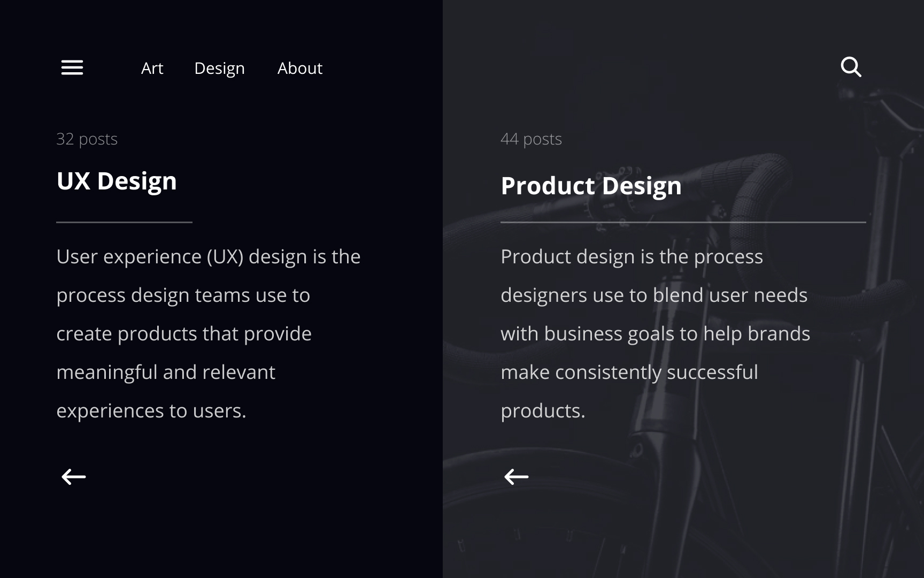The width and height of the screenshot is (924, 578).
Task: Click the left-pointing arrow on the dark panel
Action: point(73,476)
